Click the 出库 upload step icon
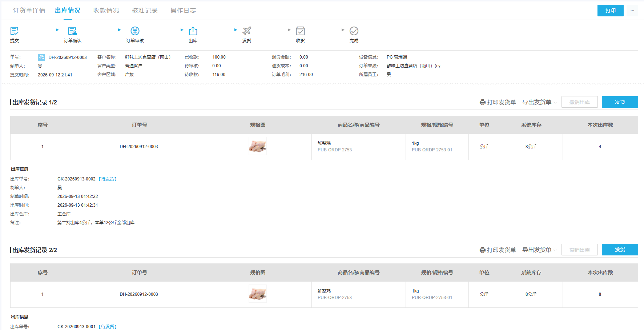This screenshot has width=644, height=330. coord(193,31)
